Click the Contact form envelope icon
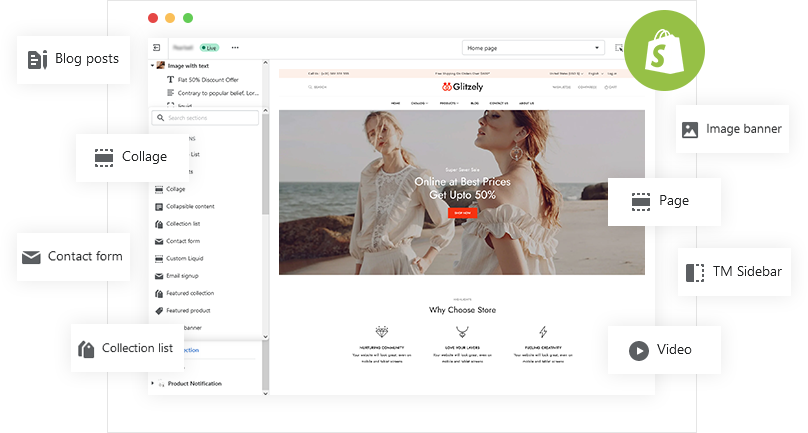The image size is (808, 433). [x=31, y=257]
